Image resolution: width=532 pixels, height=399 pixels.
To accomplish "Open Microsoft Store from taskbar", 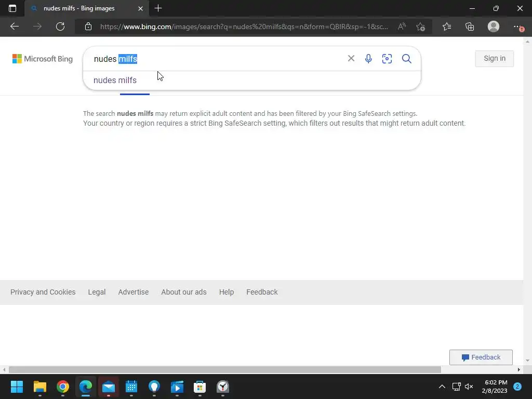I will (x=200, y=387).
